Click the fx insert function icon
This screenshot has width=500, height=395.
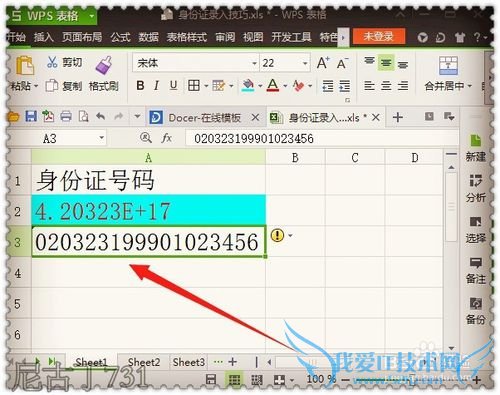tap(166, 138)
